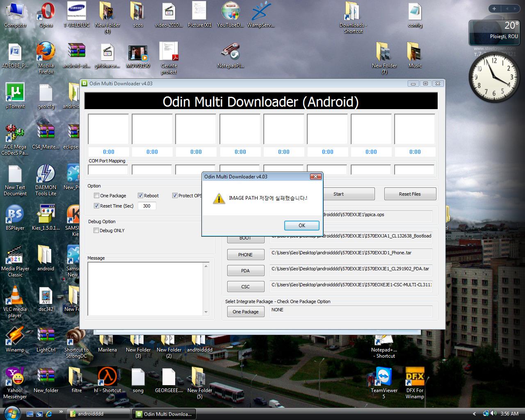The height and width of the screenshot is (420, 525).
Task: Click the CSC file select button
Action: click(x=245, y=287)
